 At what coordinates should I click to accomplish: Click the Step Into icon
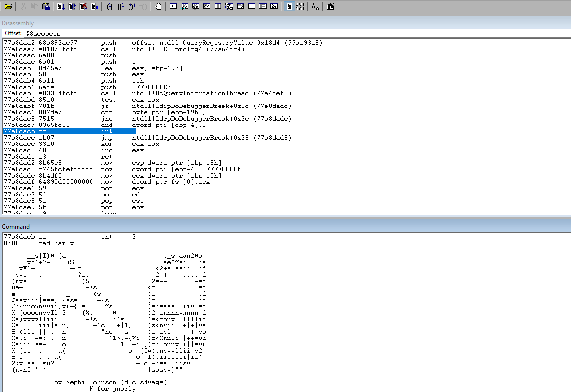(x=110, y=6)
